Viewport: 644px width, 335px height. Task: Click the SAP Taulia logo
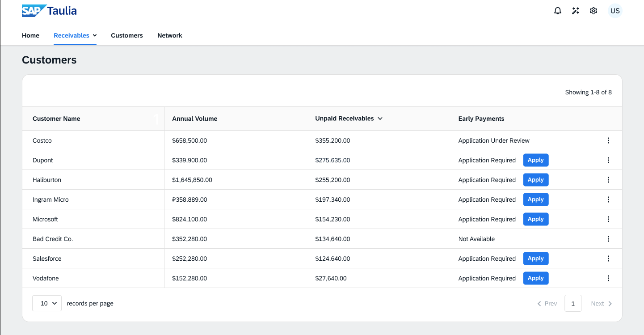click(49, 11)
